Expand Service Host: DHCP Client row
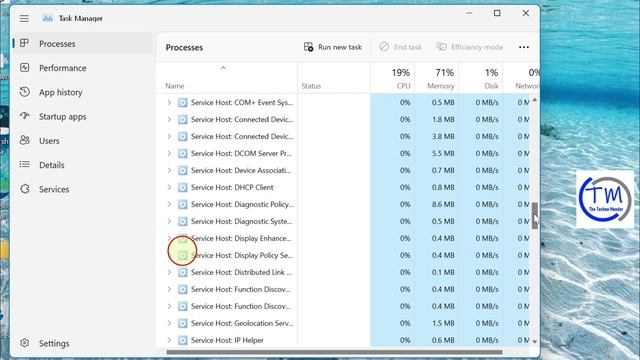This screenshot has height=360, width=640. (169, 187)
